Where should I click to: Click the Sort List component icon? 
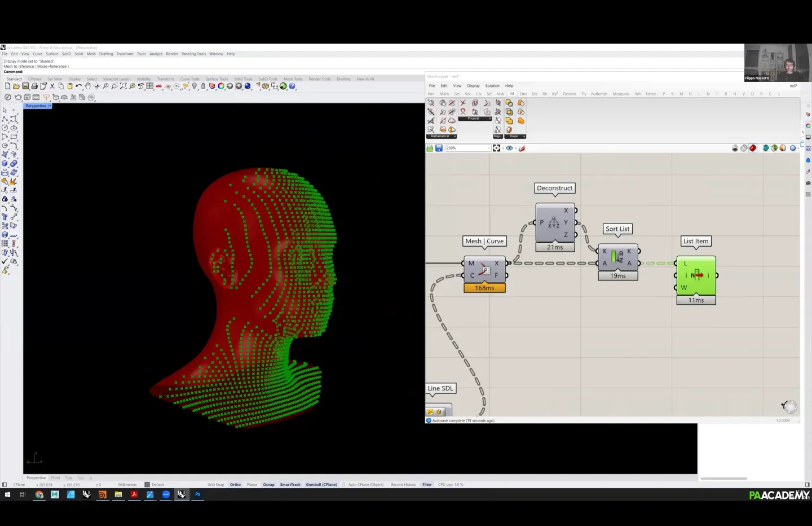tap(617, 257)
